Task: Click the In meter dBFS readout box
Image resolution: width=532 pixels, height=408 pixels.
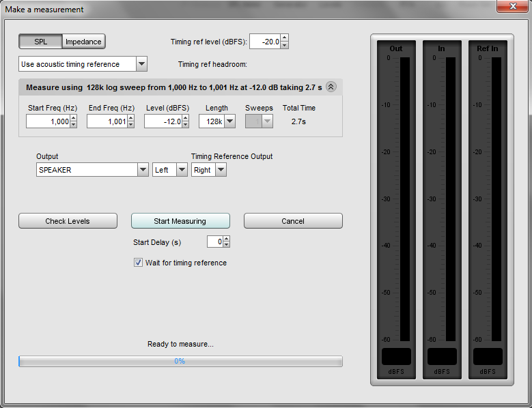Action: pos(442,356)
